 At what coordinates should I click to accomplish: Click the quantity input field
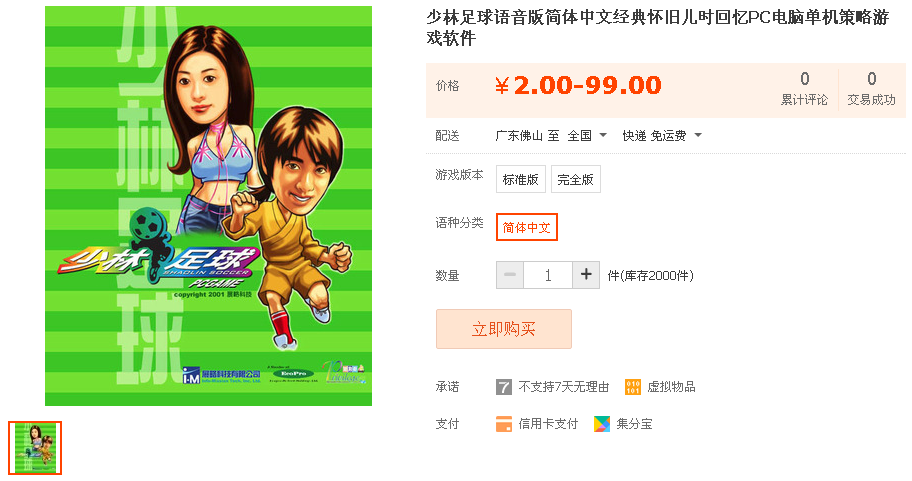(x=548, y=275)
